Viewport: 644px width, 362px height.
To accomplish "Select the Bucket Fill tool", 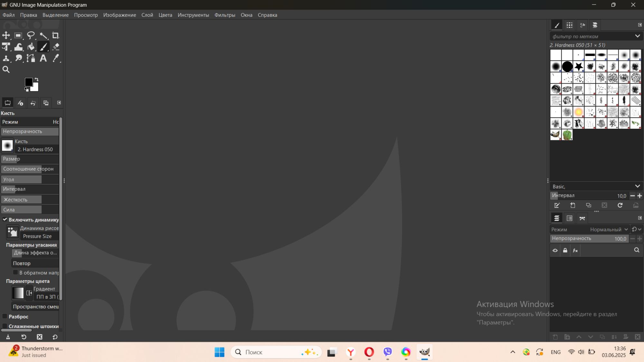I will click(x=31, y=47).
